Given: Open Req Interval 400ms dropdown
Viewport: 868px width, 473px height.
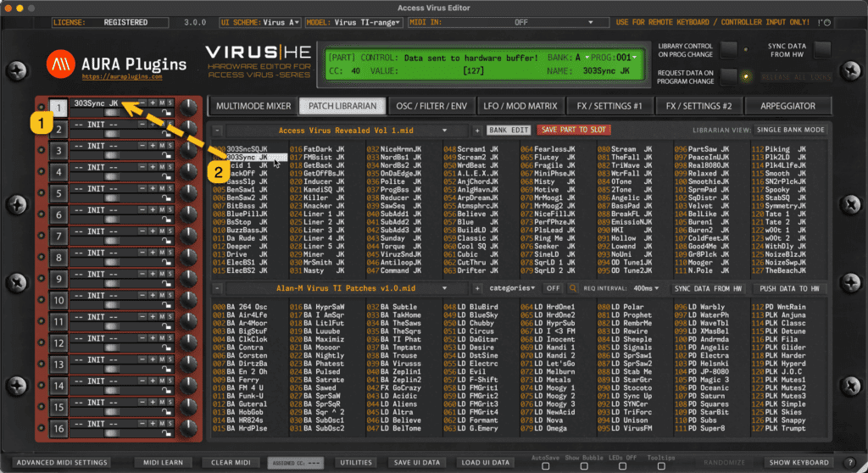Looking at the screenshot, I should (x=646, y=288).
